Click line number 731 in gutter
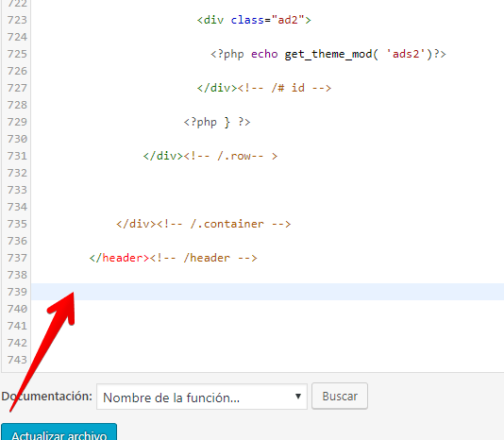 pos(17,156)
